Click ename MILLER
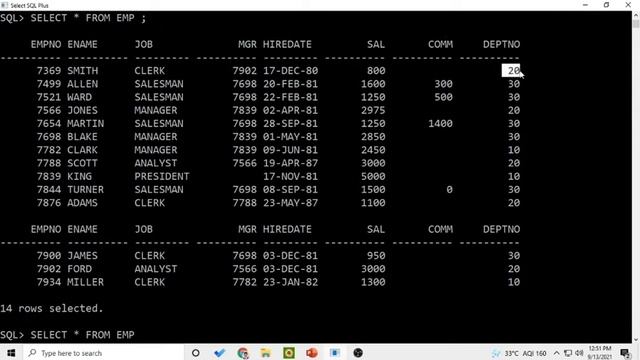Viewport: 640px width, 360px height. [86, 282]
